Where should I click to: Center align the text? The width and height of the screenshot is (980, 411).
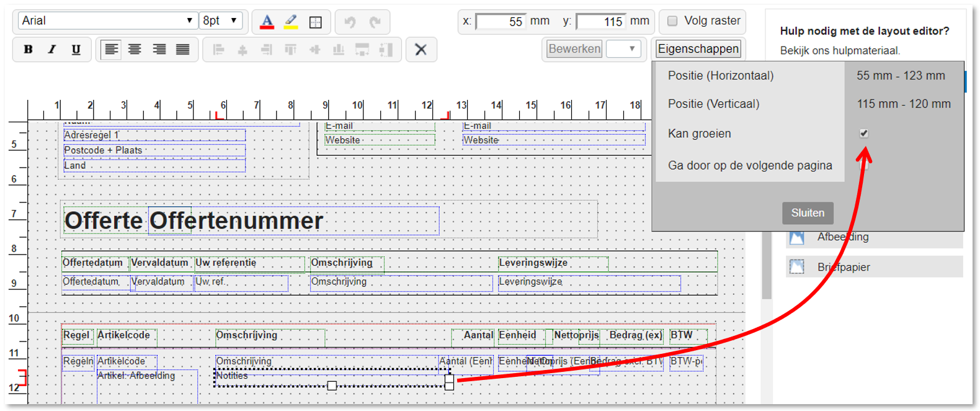point(135,50)
